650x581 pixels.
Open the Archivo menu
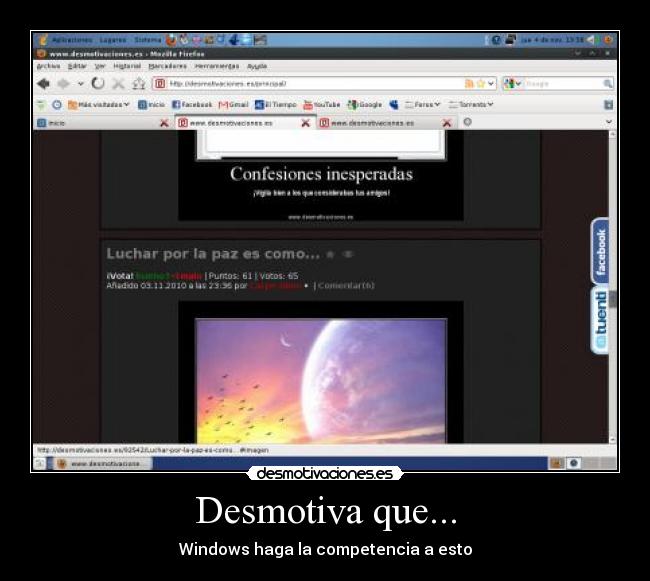tap(49, 66)
